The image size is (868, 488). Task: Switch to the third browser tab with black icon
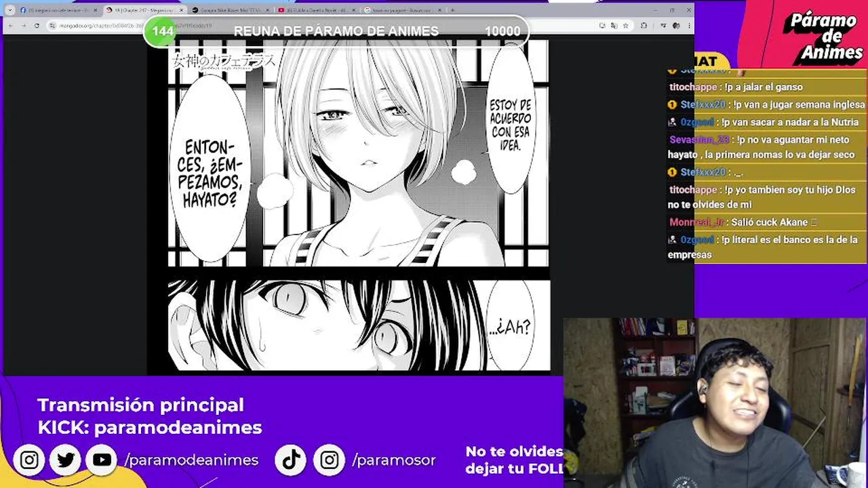[231, 10]
